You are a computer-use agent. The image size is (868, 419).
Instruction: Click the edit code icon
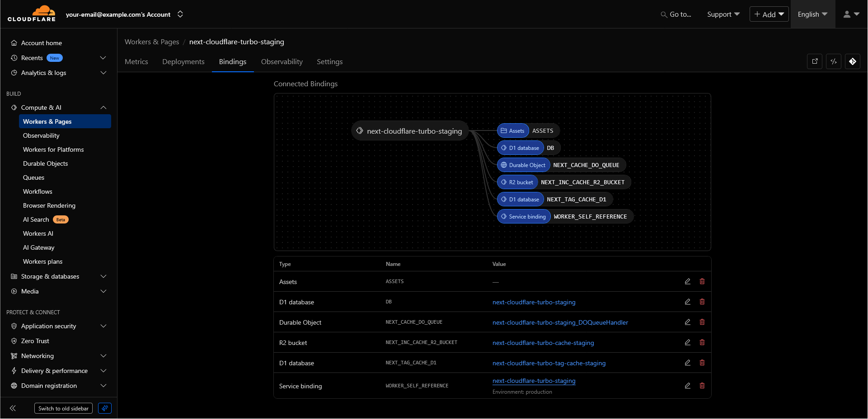click(834, 61)
